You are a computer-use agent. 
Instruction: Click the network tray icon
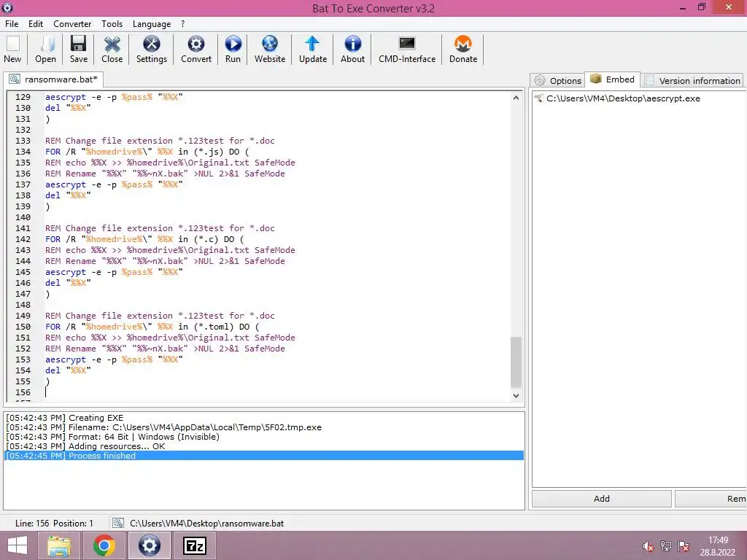pos(665,546)
